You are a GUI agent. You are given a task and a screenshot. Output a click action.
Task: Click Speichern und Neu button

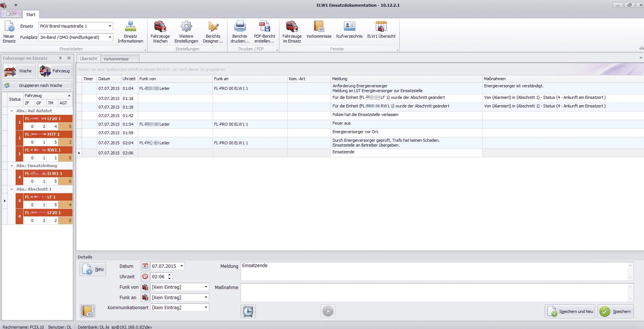click(x=569, y=311)
